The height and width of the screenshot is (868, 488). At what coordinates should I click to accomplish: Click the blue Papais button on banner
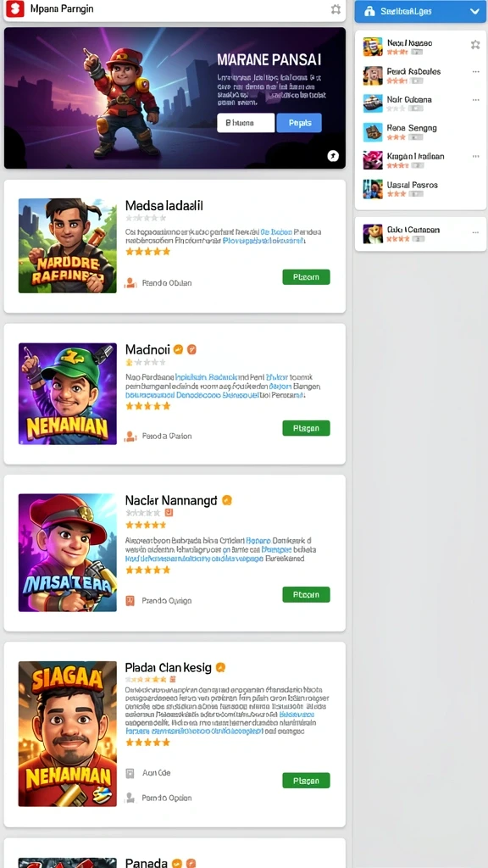coord(299,123)
